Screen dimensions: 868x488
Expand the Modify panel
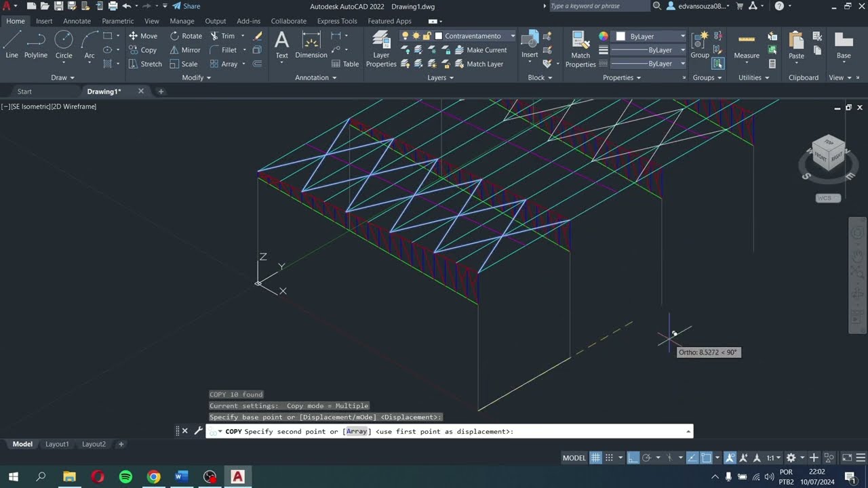pyautogui.click(x=197, y=77)
